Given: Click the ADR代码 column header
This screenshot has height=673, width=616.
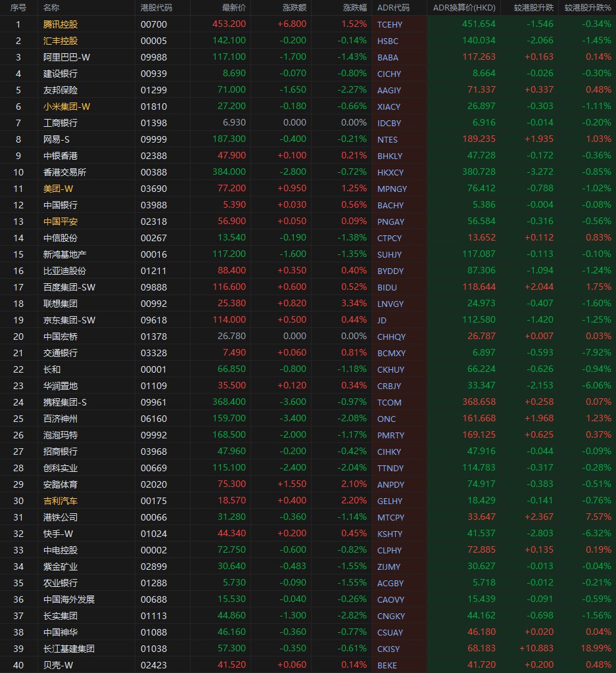Looking at the screenshot, I should [x=393, y=8].
